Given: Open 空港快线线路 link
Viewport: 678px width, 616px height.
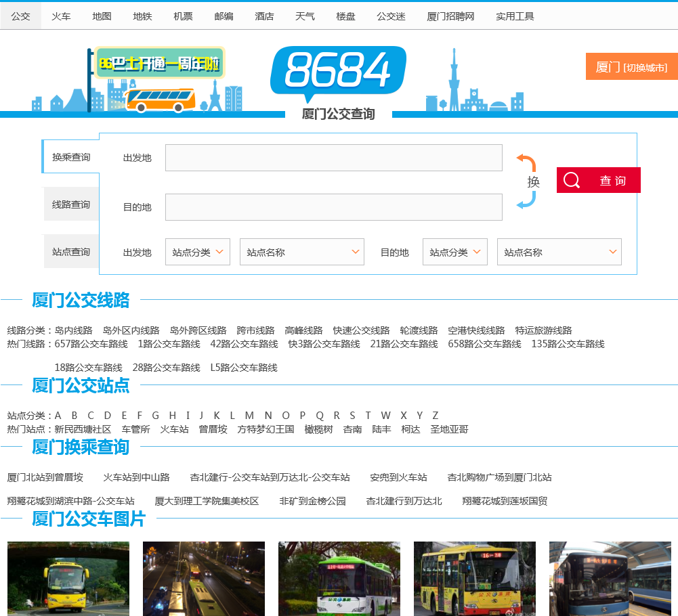Looking at the screenshot, I should click(476, 330).
